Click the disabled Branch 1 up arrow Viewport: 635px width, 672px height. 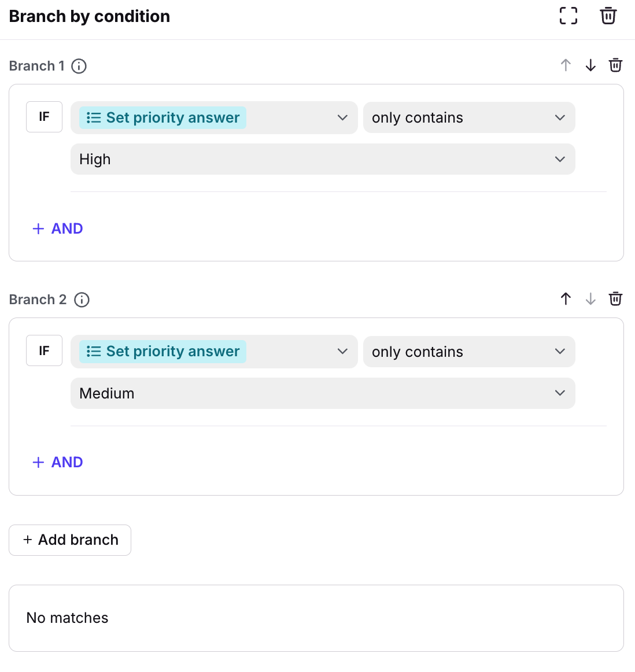click(566, 65)
